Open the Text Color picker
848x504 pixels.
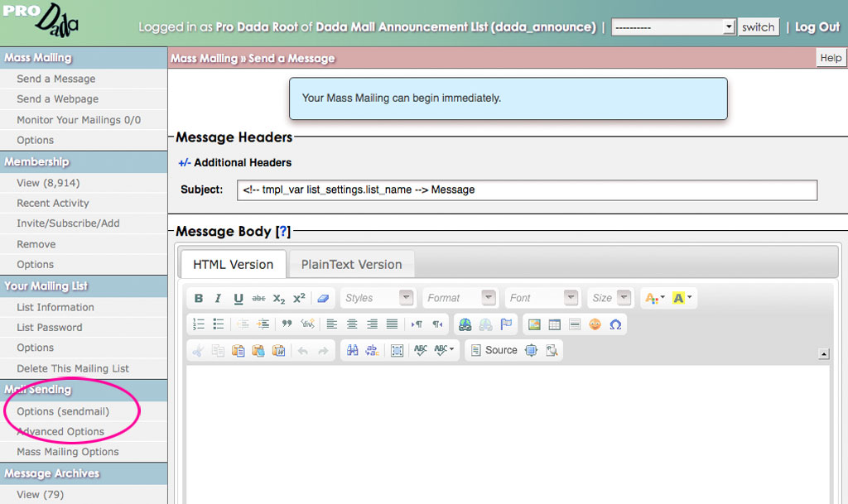(655, 298)
